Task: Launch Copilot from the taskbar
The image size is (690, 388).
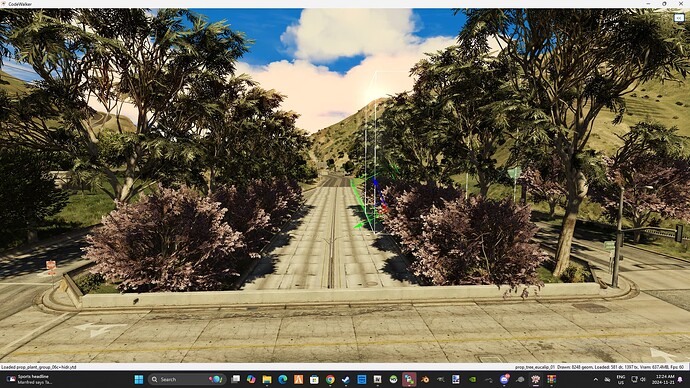Action: [x=251, y=379]
